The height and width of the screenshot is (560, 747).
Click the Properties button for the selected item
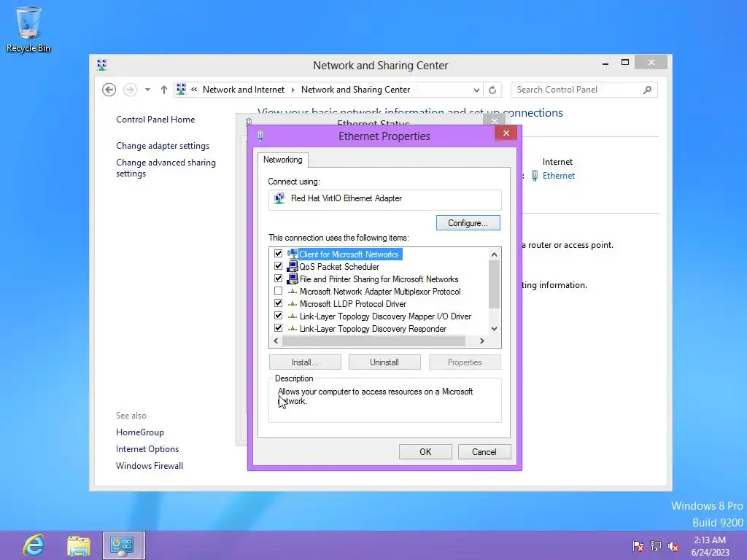click(465, 362)
